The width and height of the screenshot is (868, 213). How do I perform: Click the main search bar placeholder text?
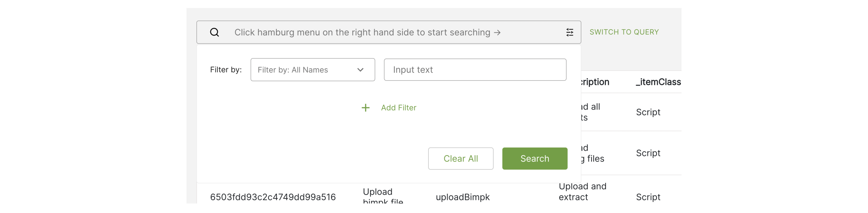362,33
